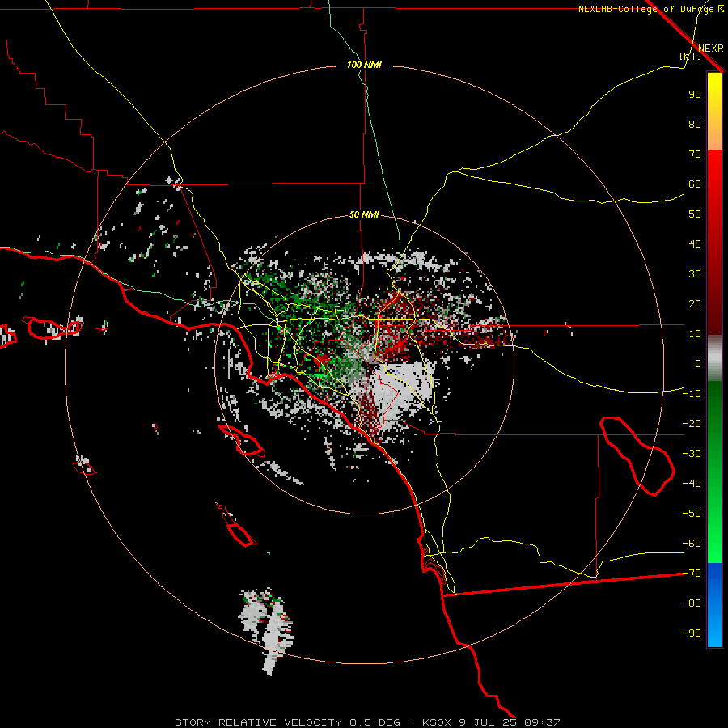Click the -60 value on the velocity scale
The width and height of the screenshot is (728, 728).
(692, 544)
